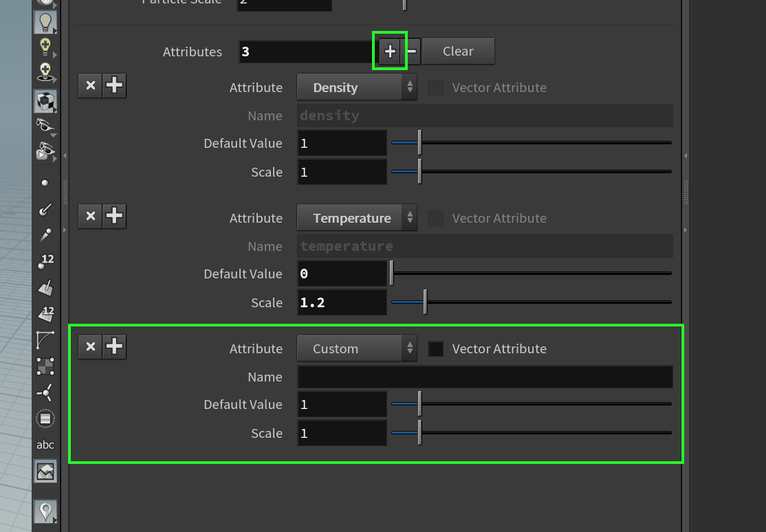
Task: Toggle the three-spoke vertex icon
Action: pos(45,392)
